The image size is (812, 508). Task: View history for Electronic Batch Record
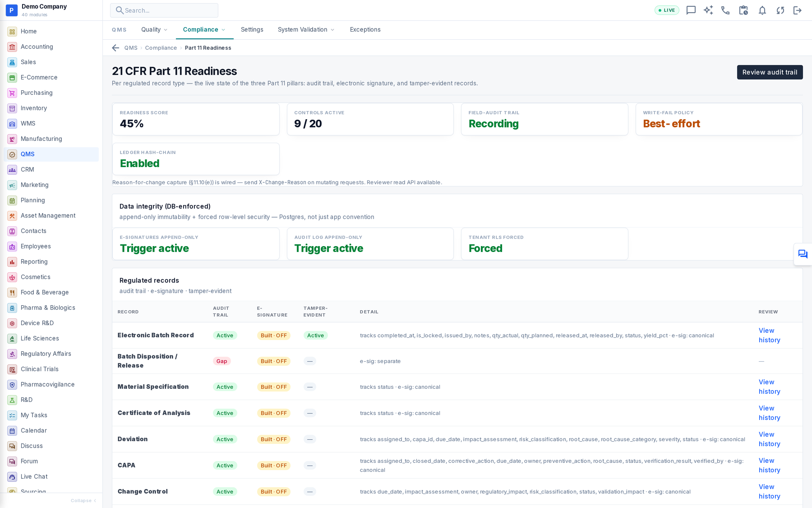tap(770, 336)
